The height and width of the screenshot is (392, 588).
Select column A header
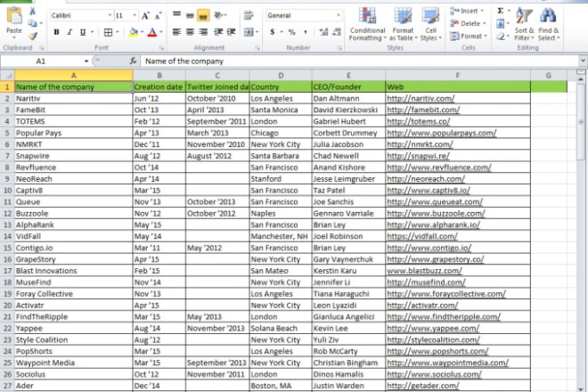tap(73, 76)
